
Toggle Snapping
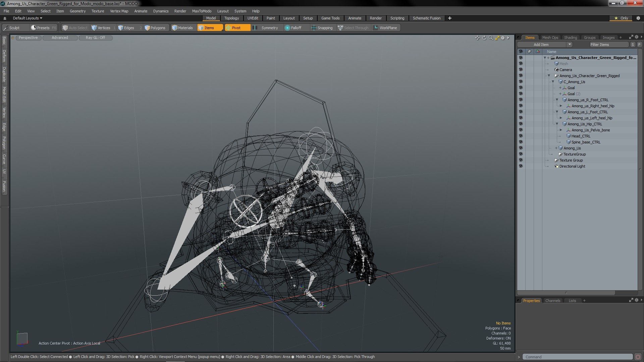pos(322,28)
